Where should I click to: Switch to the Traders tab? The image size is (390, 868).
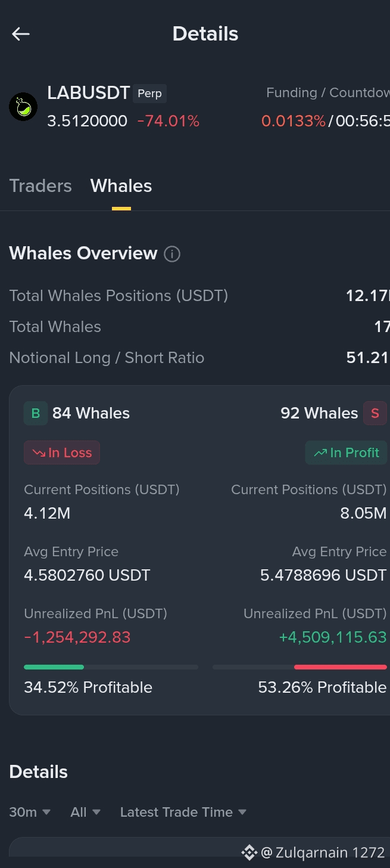[40, 186]
